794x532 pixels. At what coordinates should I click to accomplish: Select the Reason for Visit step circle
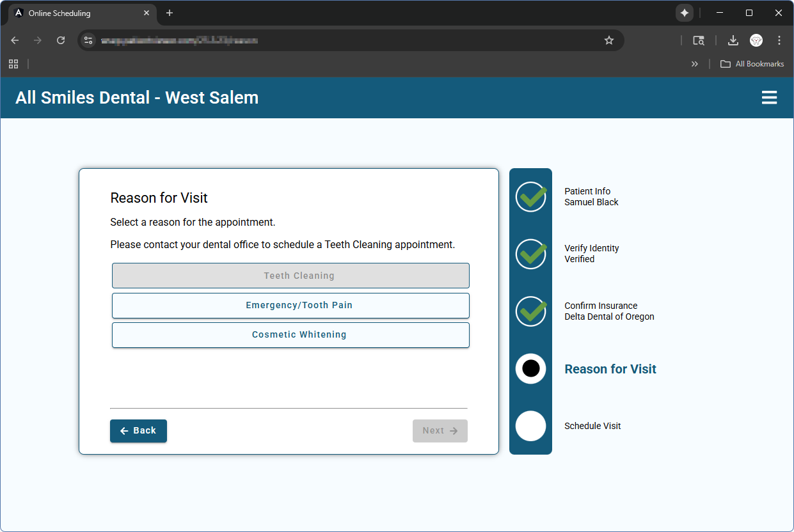click(530, 368)
